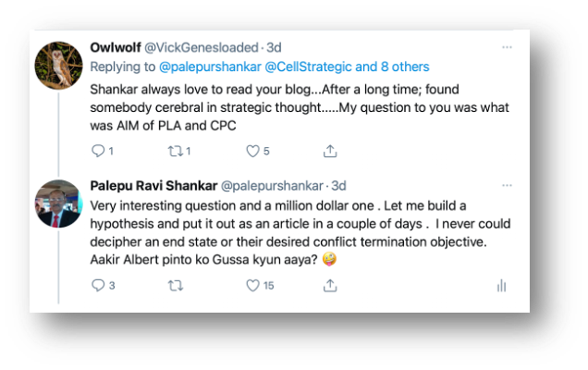Retweet Owlwolf's tweet
588x370 pixels.
176,151
